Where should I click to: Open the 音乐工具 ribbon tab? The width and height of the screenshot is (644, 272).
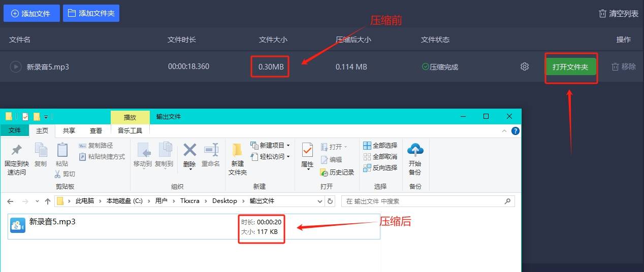pos(130,131)
